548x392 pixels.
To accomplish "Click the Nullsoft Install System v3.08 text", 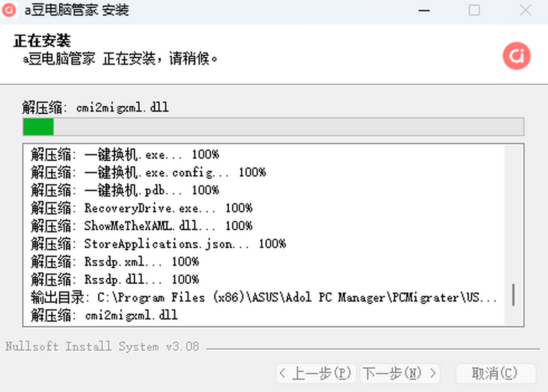I will pos(102,346).
